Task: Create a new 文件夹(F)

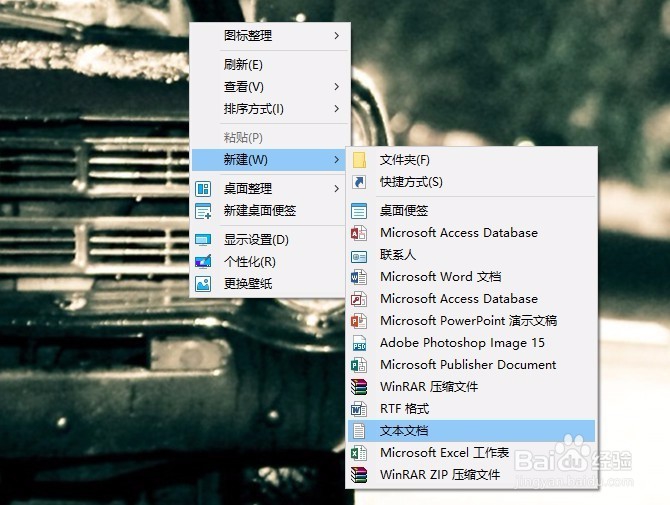Action: (x=471, y=160)
